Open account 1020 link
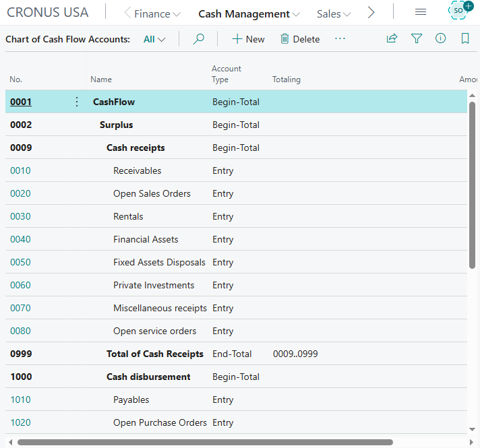 pyautogui.click(x=20, y=422)
